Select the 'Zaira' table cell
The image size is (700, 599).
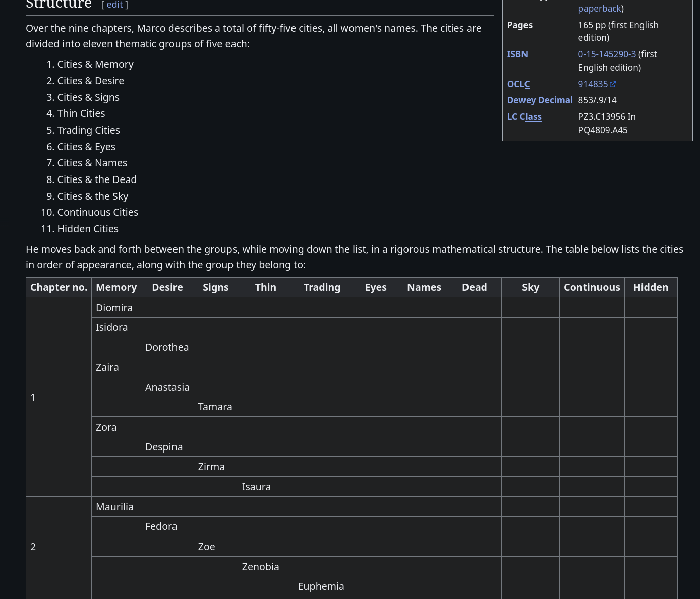point(116,367)
